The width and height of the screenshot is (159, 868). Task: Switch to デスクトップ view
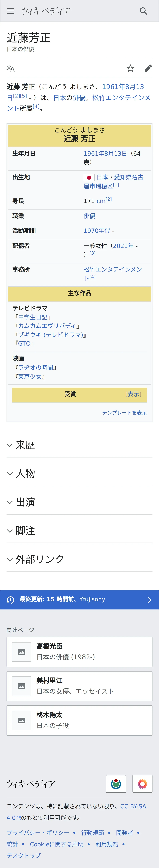24,855
